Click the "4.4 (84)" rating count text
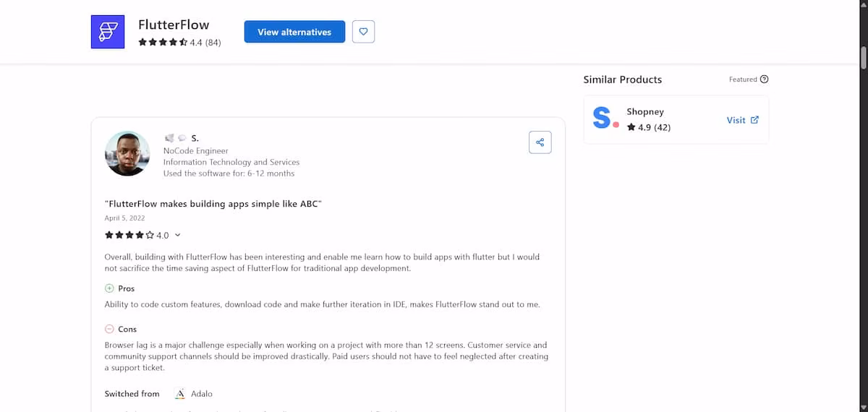 click(x=205, y=43)
